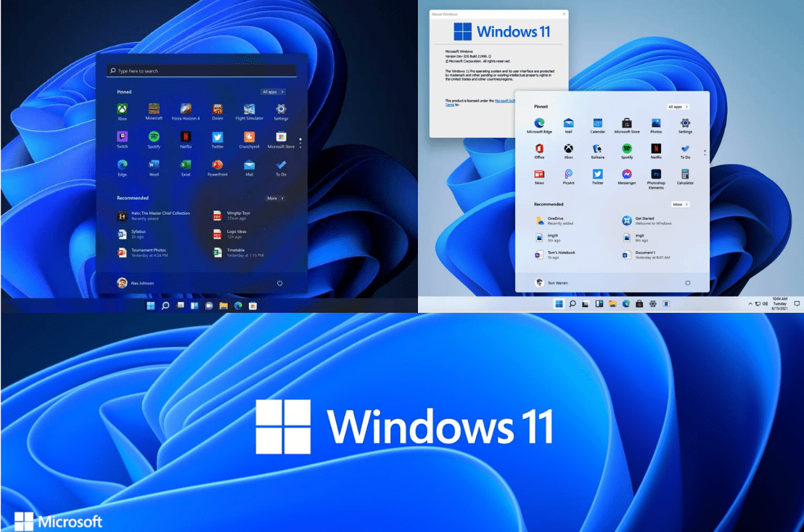Click the clock showing 10:04 AM Tuesday
This screenshot has height=532, width=804.
coord(780,303)
